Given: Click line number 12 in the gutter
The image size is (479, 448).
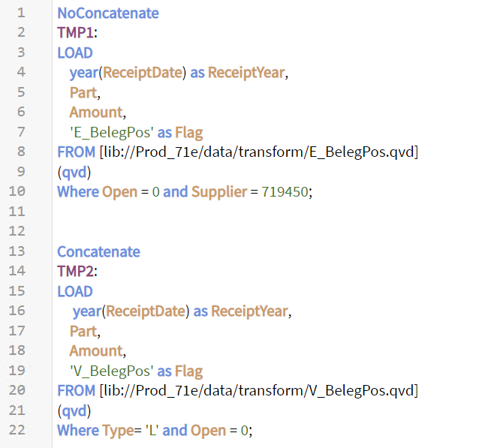Looking at the screenshot, I should coord(17,231).
